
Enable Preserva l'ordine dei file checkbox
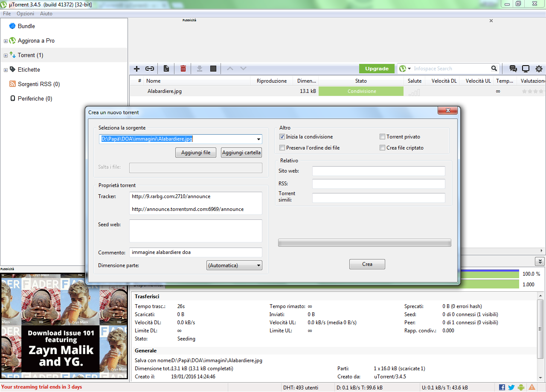pos(282,148)
